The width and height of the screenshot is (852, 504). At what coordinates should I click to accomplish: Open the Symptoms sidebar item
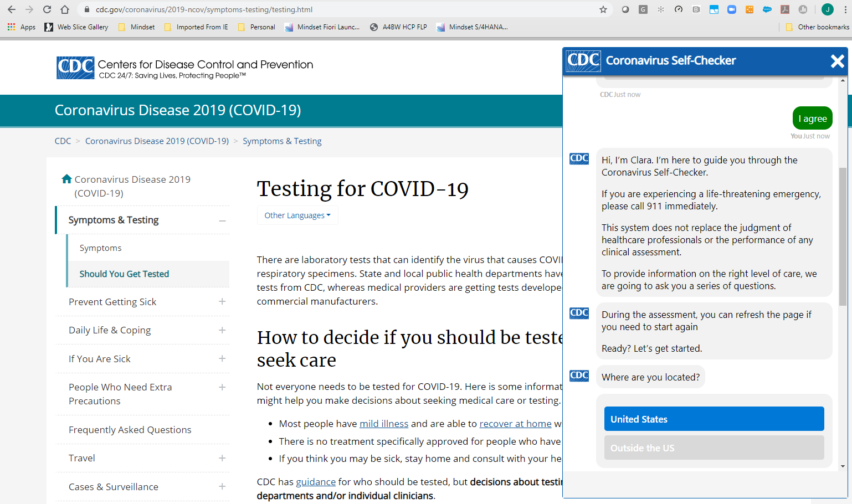pos(100,248)
